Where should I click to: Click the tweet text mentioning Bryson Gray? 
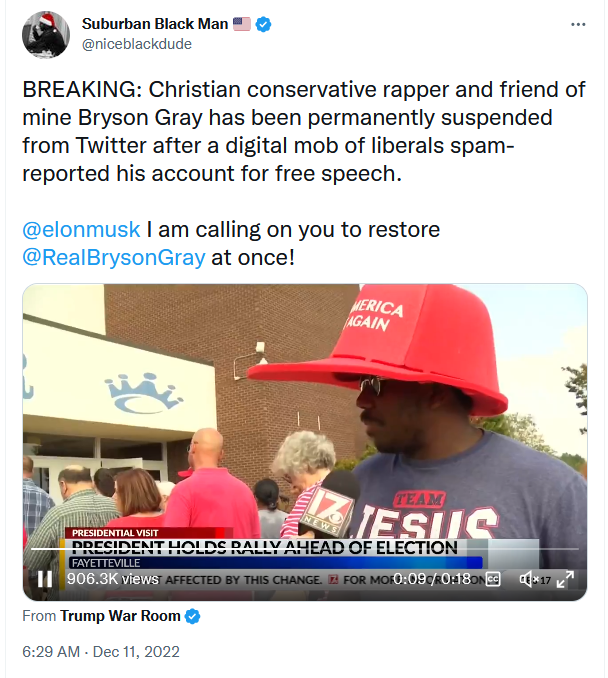[304, 131]
